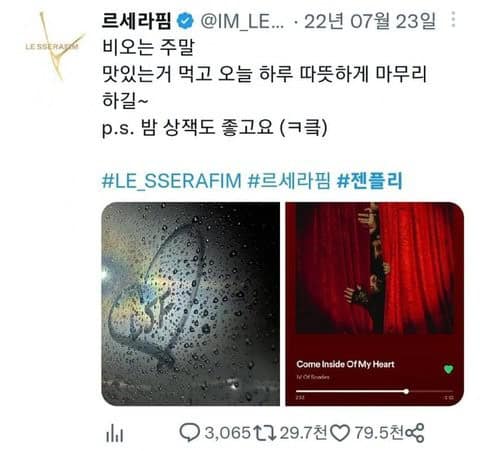The height and width of the screenshot is (451, 480).
Task: Retweet using the arrows icon
Action: [265, 433]
